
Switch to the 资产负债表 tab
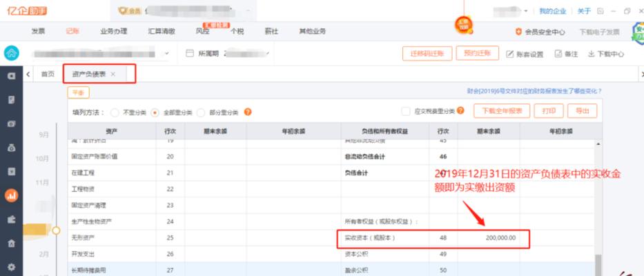pyautogui.click(x=89, y=74)
